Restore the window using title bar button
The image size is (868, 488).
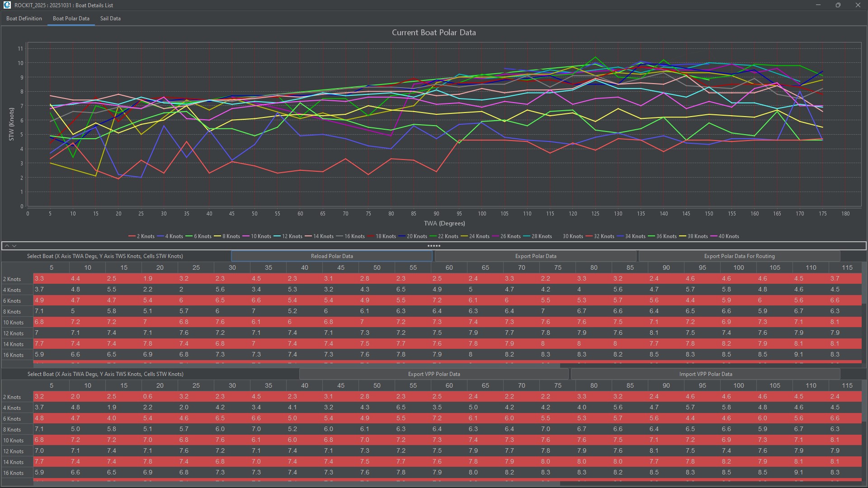coord(838,5)
